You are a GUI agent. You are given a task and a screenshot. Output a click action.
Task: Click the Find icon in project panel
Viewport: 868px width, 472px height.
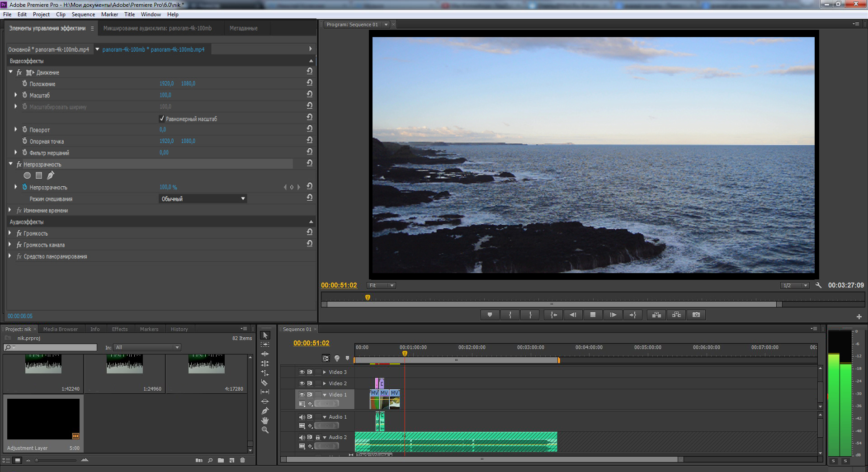pos(210,460)
